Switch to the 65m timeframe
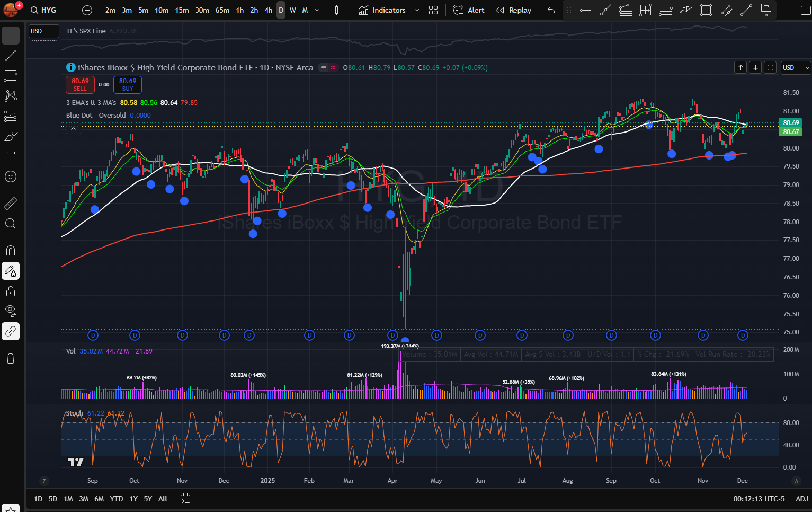This screenshot has height=512, width=812. (x=222, y=10)
